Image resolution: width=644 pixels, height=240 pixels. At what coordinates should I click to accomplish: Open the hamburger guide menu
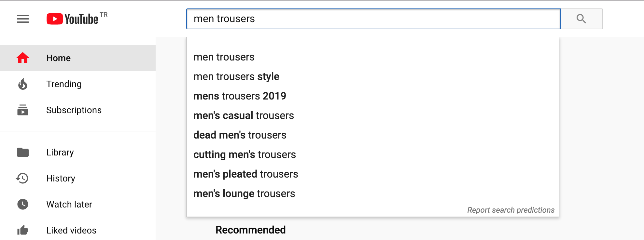click(x=23, y=19)
